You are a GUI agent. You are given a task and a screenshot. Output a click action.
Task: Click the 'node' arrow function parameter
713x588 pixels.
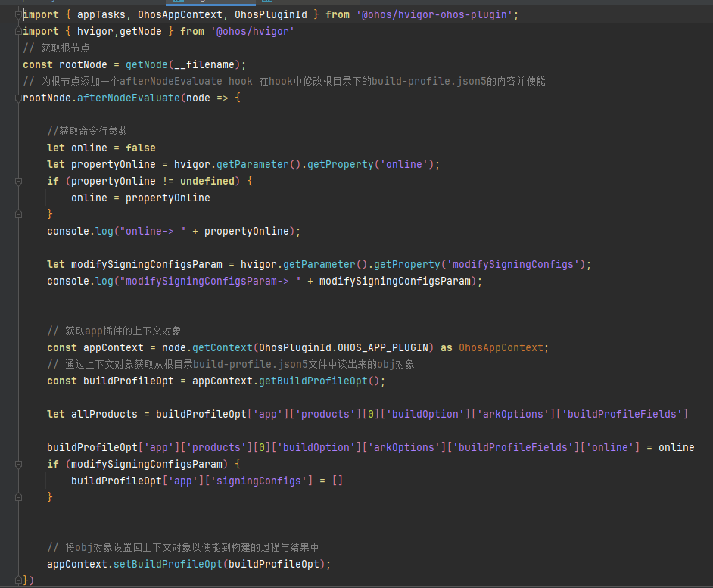[198, 98]
